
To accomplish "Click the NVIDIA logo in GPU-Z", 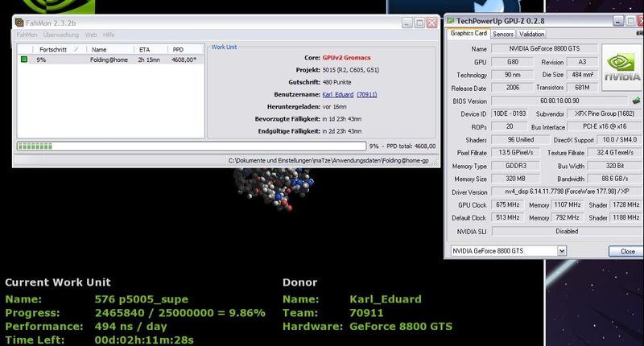I will pyautogui.click(x=621, y=68).
